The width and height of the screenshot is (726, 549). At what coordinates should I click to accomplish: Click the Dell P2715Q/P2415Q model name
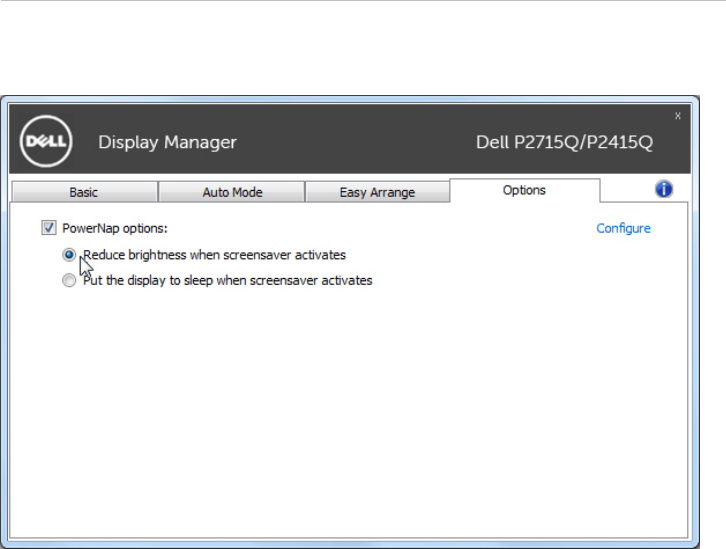coord(564,142)
